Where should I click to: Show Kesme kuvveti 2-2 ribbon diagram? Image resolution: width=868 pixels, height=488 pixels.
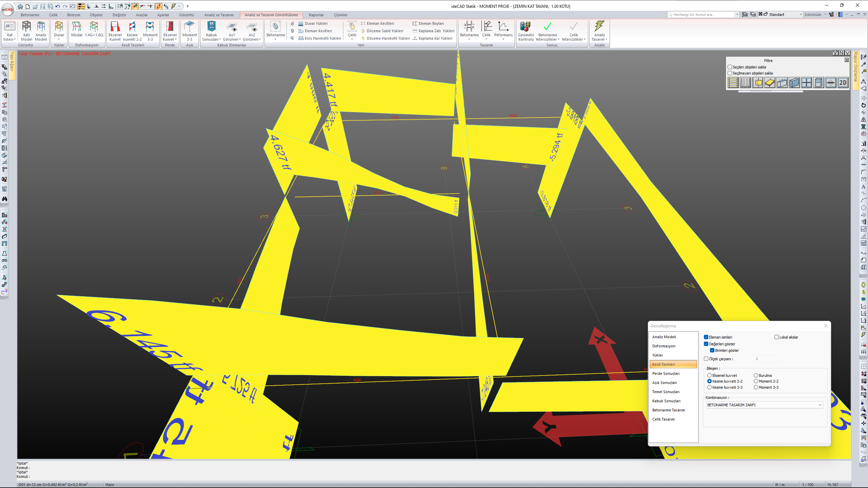[132, 30]
